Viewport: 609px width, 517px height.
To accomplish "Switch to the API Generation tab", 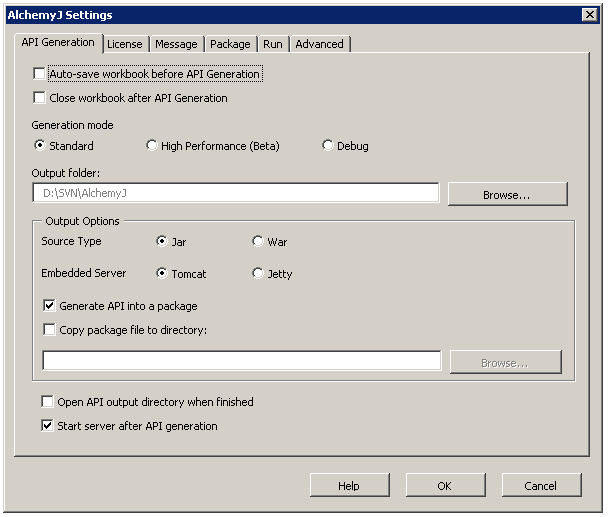I will pos(58,42).
